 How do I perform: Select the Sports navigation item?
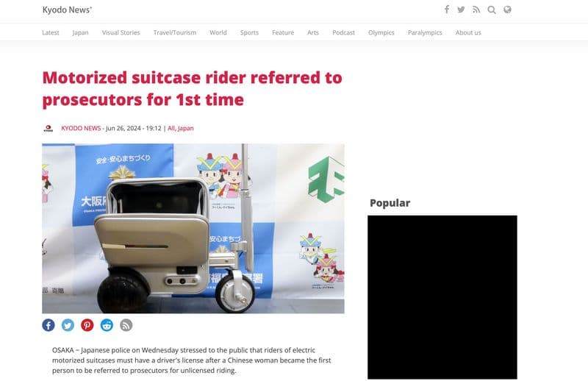249,32
